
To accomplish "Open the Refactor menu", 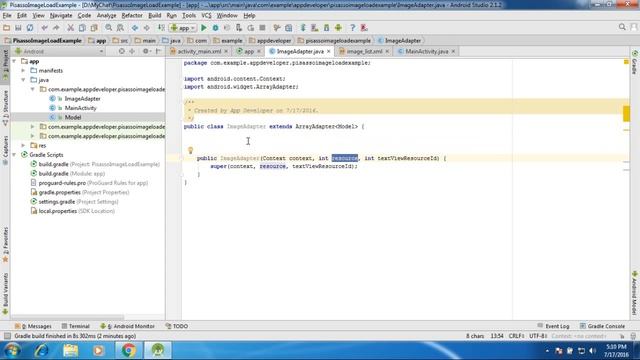I will click(x=132, y=16).
